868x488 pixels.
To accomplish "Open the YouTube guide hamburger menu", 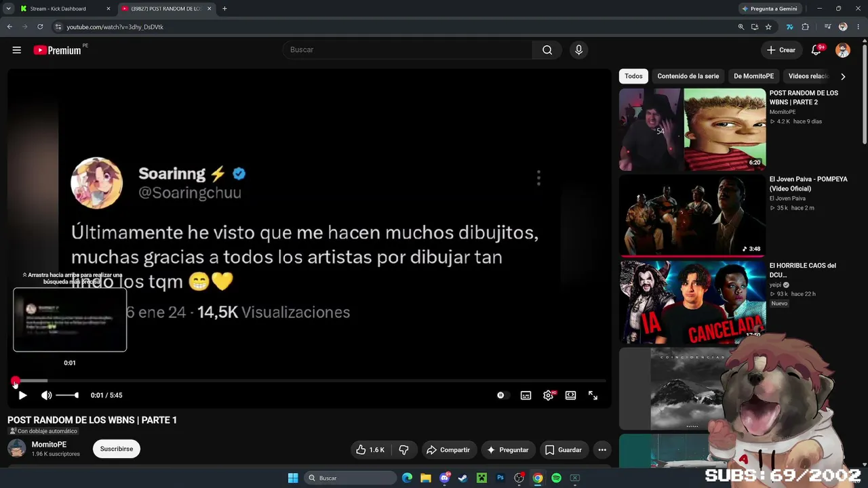I will [x=17, y=50].
